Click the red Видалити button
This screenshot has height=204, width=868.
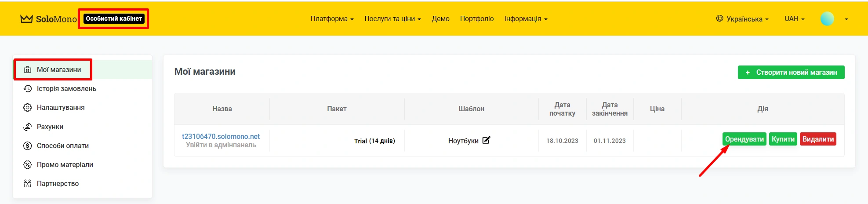(818, 139)
